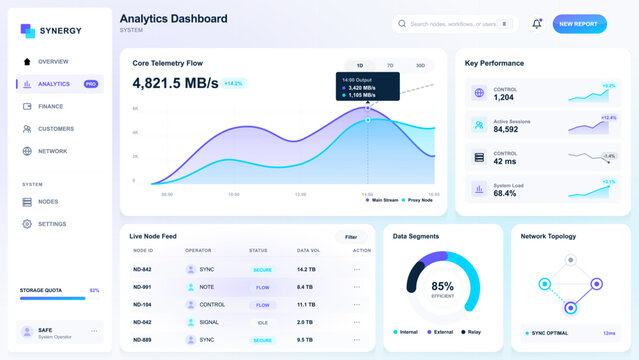Open the Active Sessions 84,592 card

point(543,125)
